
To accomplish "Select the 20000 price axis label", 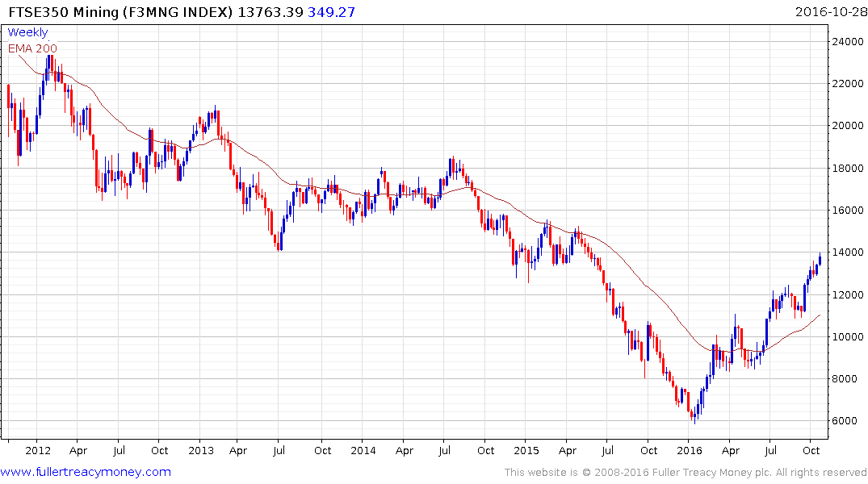I will click(848, 126).
